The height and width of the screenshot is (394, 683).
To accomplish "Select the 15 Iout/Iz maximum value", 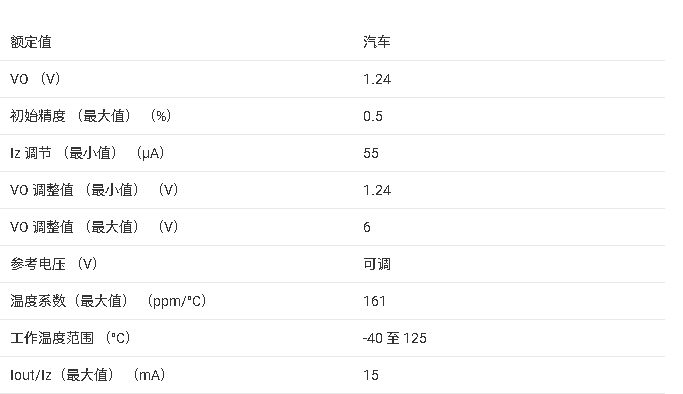I will (x=371, y=375).
